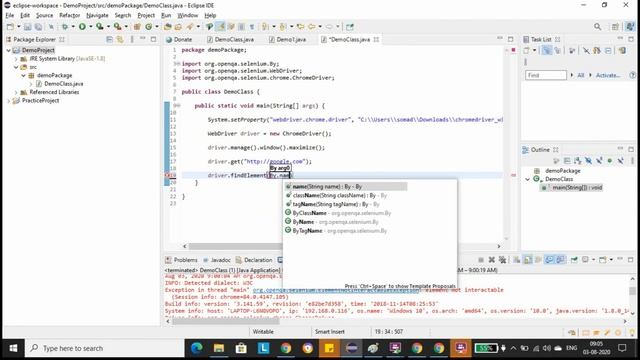Select name(String name) completion proposal
This screenshot has width=640, height=360.
(x=346, y=187)
